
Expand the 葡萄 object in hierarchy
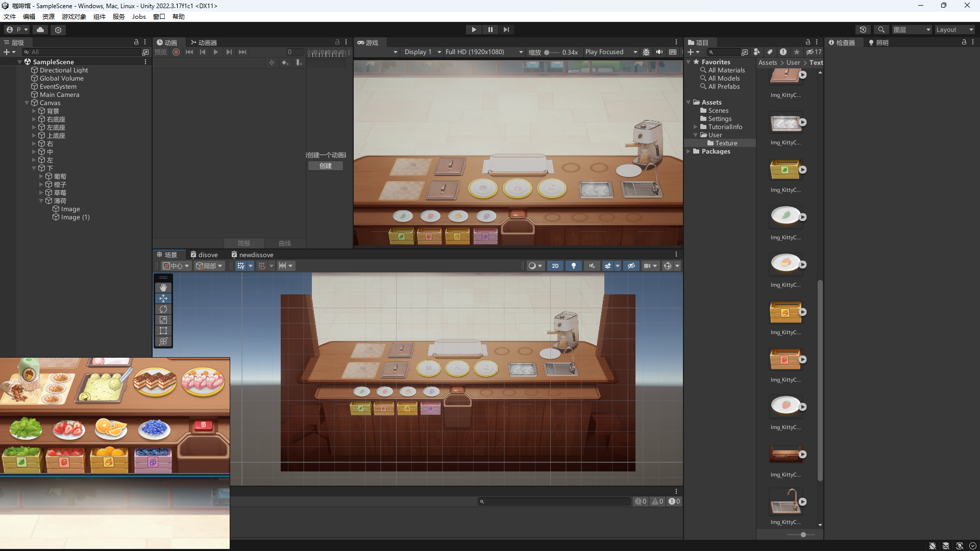(x=41, y=177)
